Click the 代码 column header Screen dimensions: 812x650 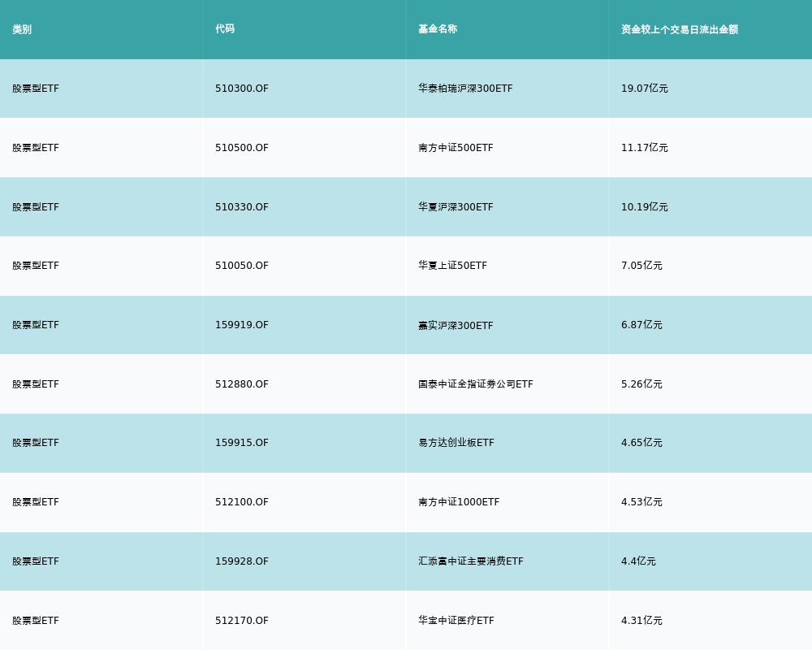click(225, 29)
